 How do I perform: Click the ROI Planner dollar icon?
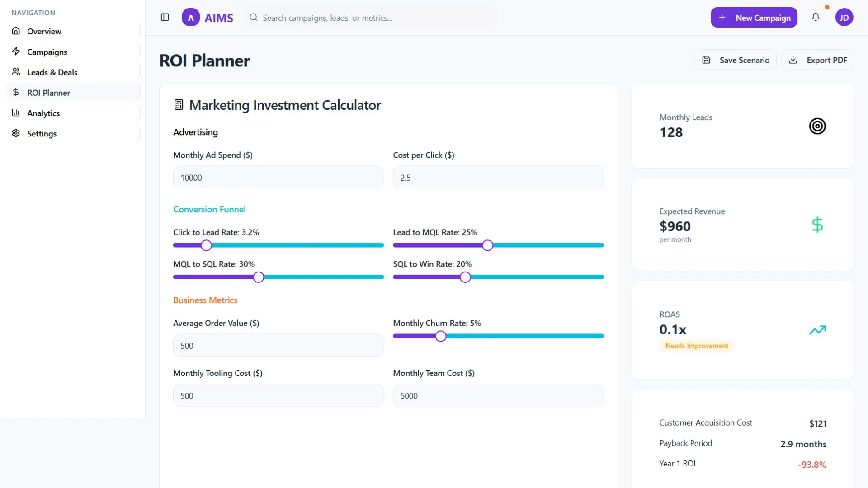click(16, 92)
